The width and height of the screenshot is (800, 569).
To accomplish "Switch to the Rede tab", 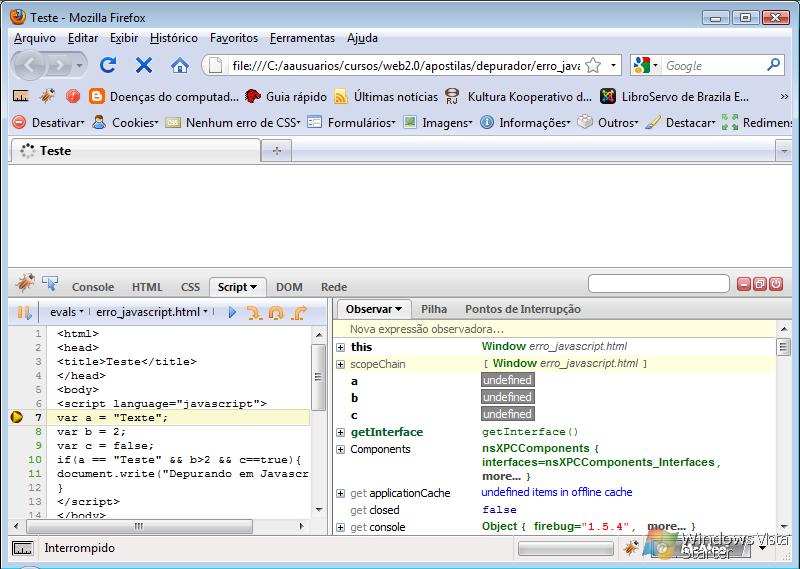I will 334,287.
